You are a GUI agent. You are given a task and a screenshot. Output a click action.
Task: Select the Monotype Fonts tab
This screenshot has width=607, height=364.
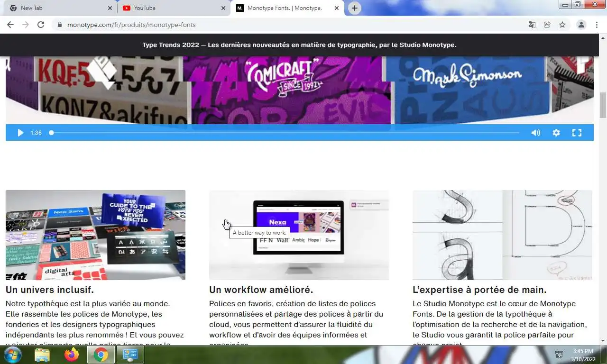pyautogui.click(x=287, y=8)
